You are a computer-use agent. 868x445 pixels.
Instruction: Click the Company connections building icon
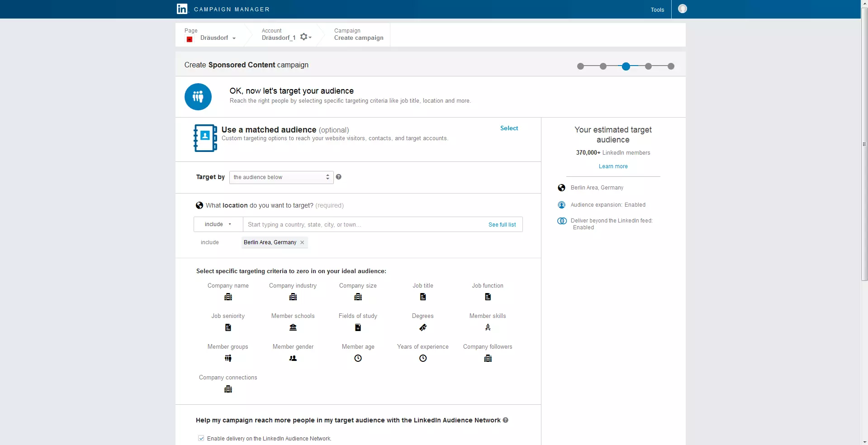click(228, 389)
